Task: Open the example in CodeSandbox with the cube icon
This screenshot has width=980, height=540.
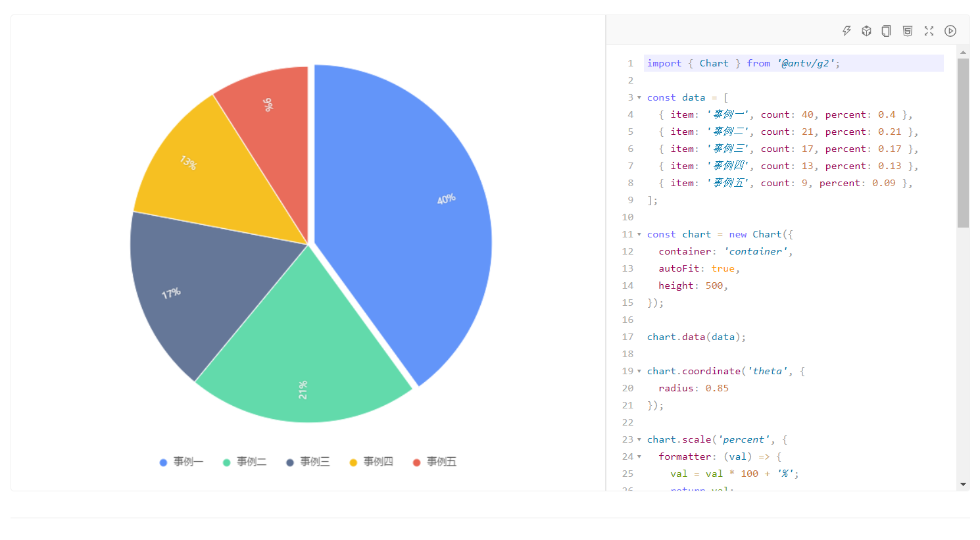Action: pyautogui.click(x=866, y=31)
